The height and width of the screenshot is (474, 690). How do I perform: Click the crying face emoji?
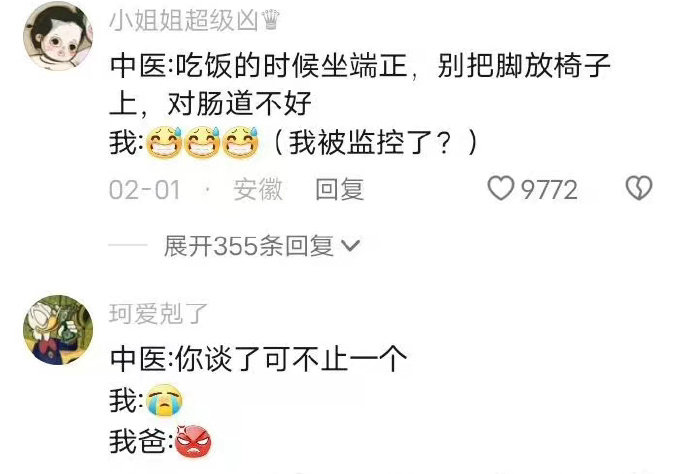point(164,400)
